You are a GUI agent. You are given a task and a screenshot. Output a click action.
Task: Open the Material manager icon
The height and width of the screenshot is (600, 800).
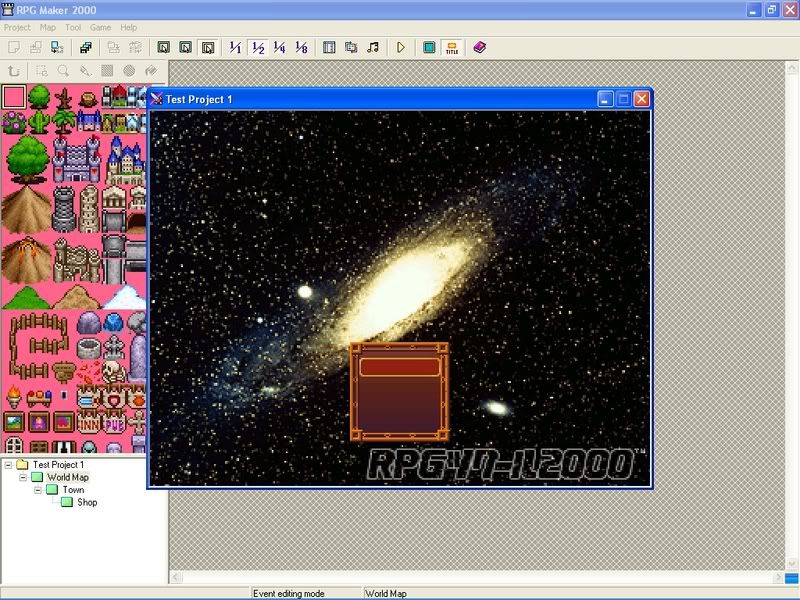351,47
